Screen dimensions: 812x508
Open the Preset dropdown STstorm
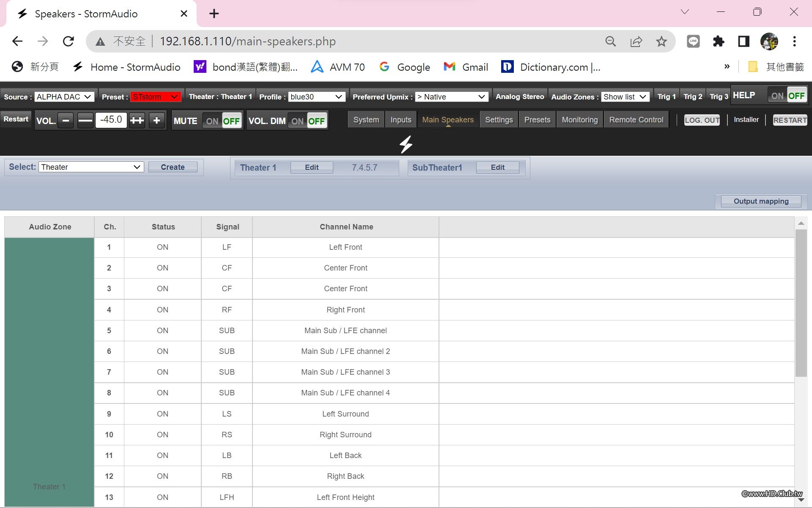155,97
